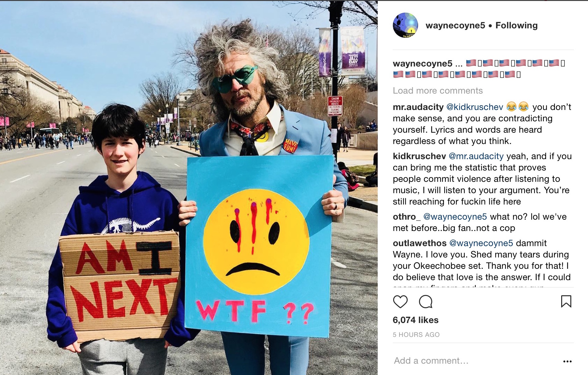Viewport: 588px width, 375px height.
Task: Open the othro_ commenter profile
Action: (407, 217)
